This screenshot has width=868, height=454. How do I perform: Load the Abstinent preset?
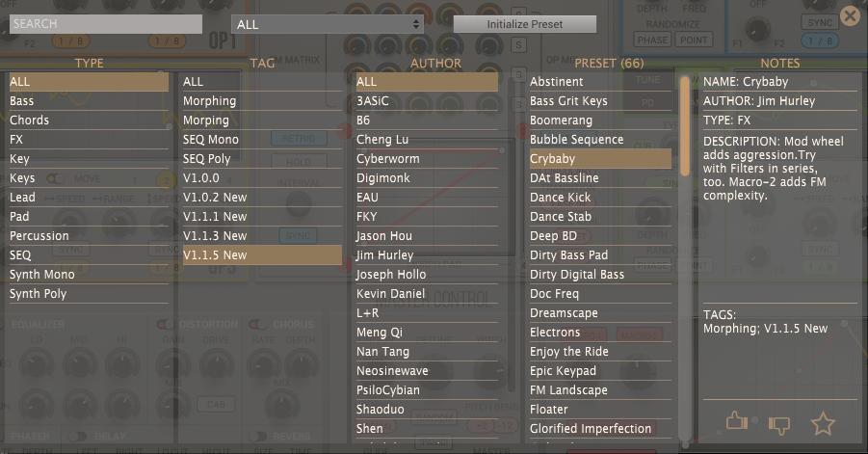[600, 81]
